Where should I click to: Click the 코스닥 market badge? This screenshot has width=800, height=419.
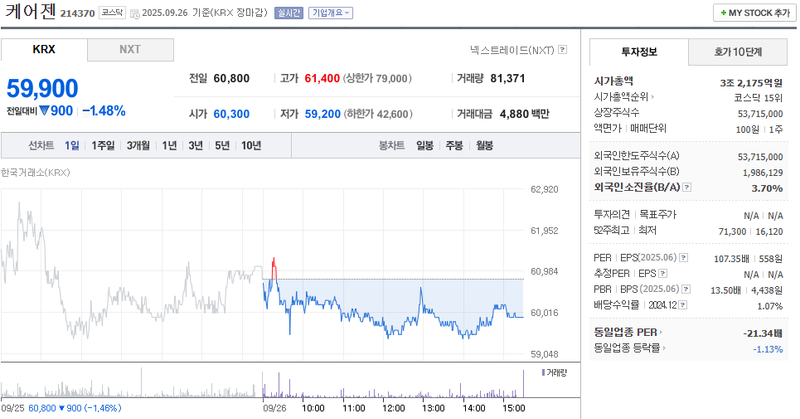point(112,12)
